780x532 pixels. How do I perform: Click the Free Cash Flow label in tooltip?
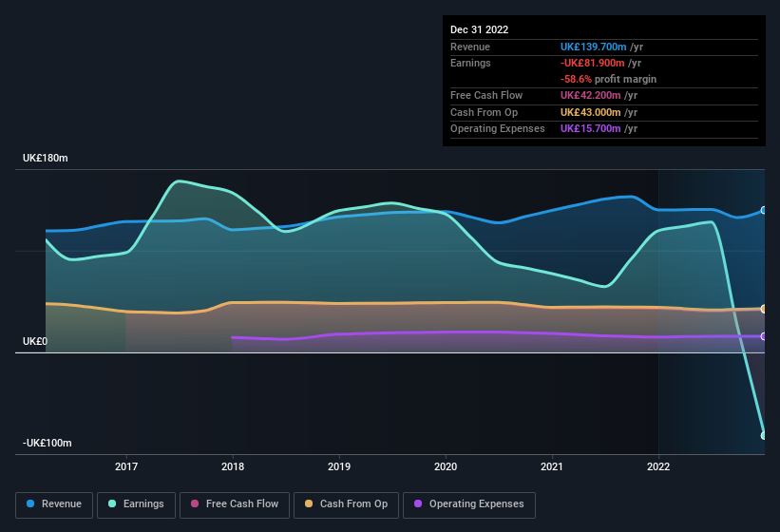click(486, 95)
